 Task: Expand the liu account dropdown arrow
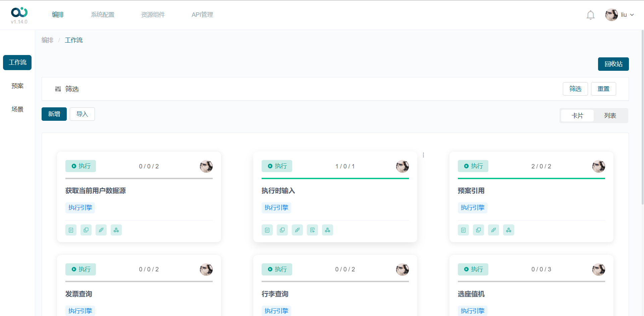[x=632, y=15]
